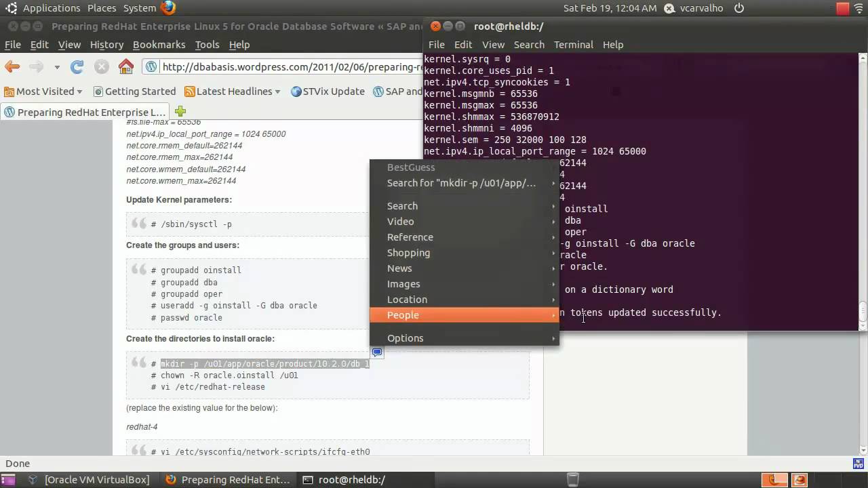The width and height of the screenshot is (868, 488).
Task: Click the "# chown -R oracle.oinstall /u01" line
Action: 224,375
